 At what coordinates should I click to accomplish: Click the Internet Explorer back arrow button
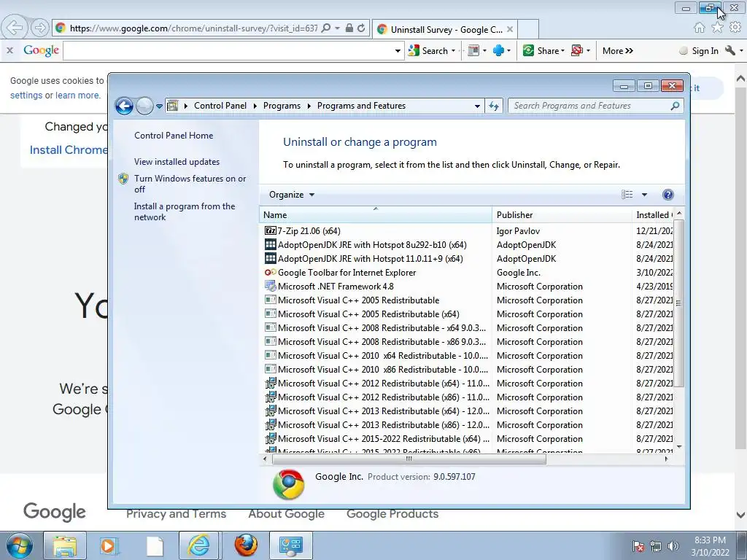tap(15, 28)
